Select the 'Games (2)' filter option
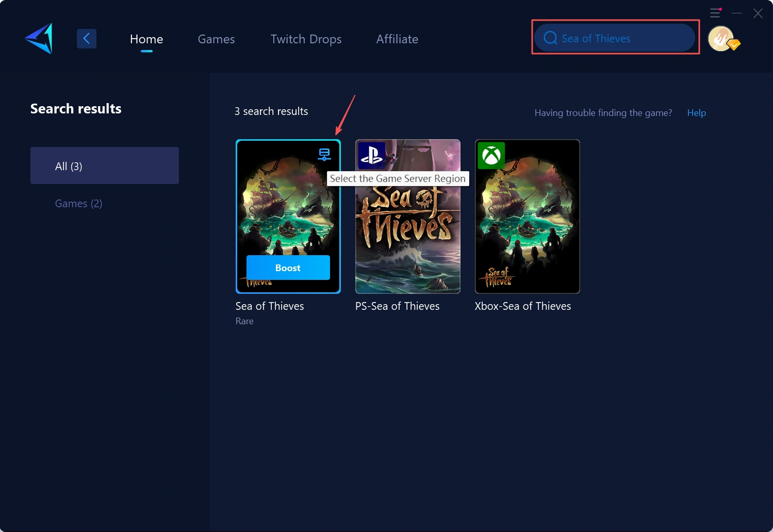The height and width of the screenshot is (532, 773). coord(78,203)
